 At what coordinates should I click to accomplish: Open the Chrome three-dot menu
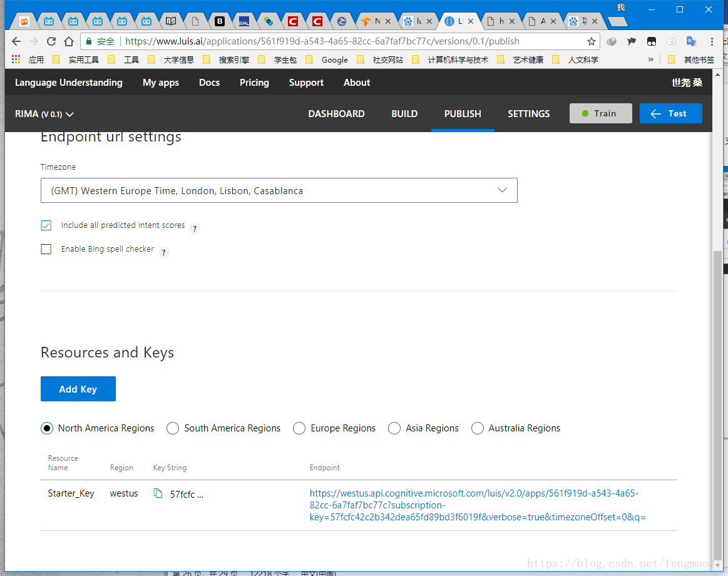pyautogui.click(x=712, y=41)
